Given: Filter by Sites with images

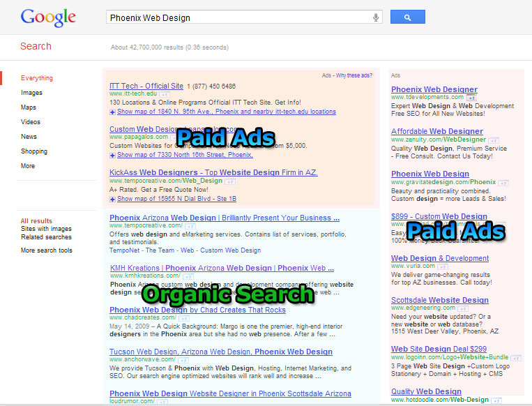Looking at the screenshot, I should click(x=46, y=229).
